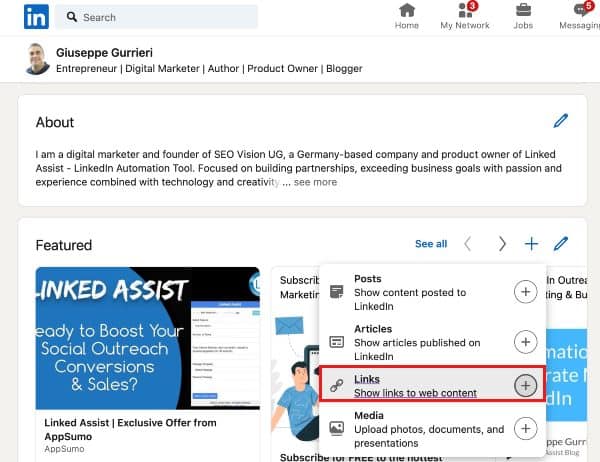Click the Posts note icon in menu
Viewport: 600px width, 462px height.
(x=337, y=292)
